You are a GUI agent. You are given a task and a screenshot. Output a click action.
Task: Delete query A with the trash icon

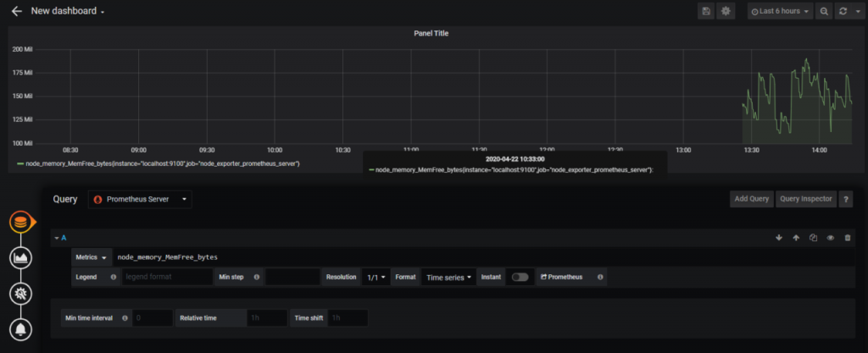click(x=847, y=238)
